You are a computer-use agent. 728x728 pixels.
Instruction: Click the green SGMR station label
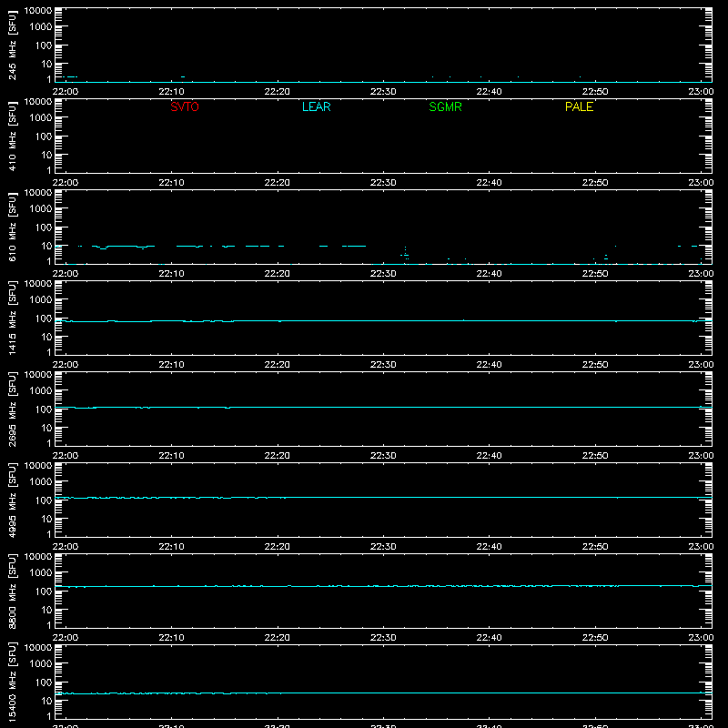(445, 106)
